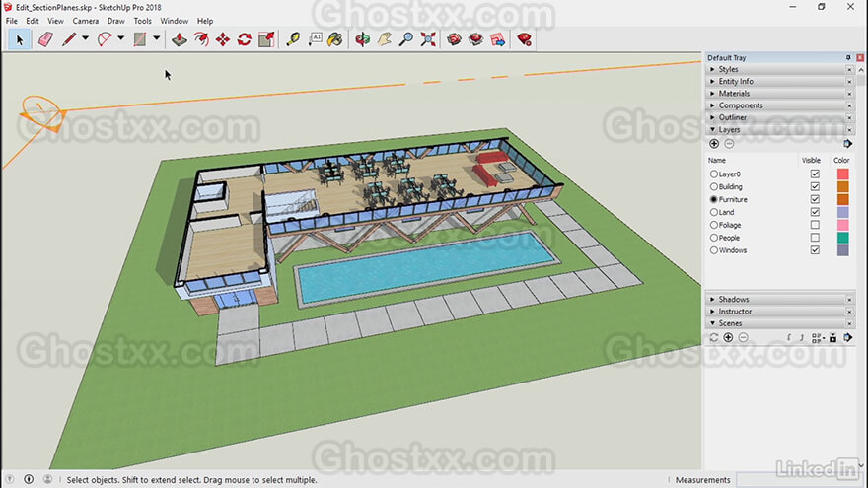Select the Zoom magnifier tool
The height and width of the screenshot is (488, 868).
point(406,39)
